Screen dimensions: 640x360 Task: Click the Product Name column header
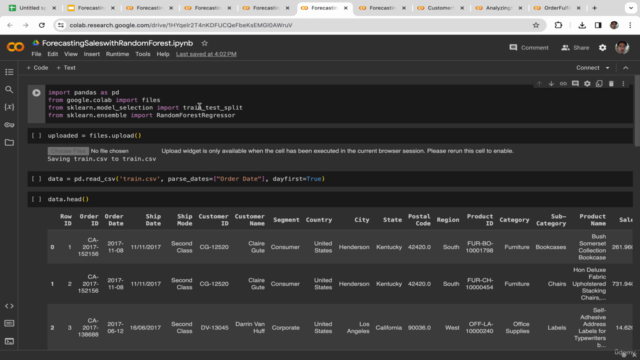[x=592, y=220]
